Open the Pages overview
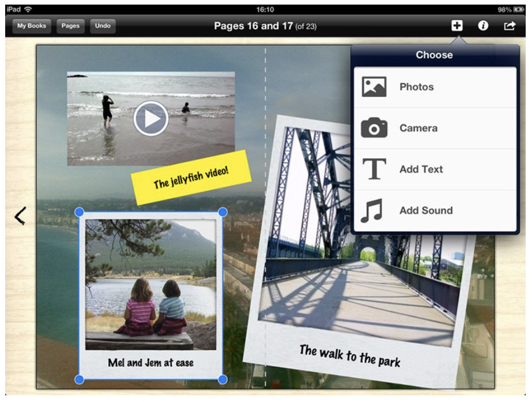This screenshot has width=532, height=401. 70,25
